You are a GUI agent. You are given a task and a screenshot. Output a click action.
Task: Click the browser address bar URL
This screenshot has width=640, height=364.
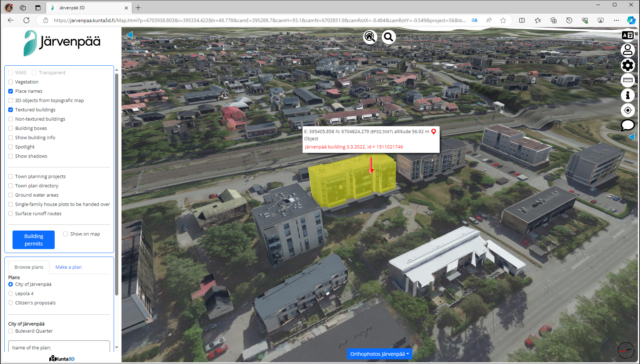coord(260,20)
